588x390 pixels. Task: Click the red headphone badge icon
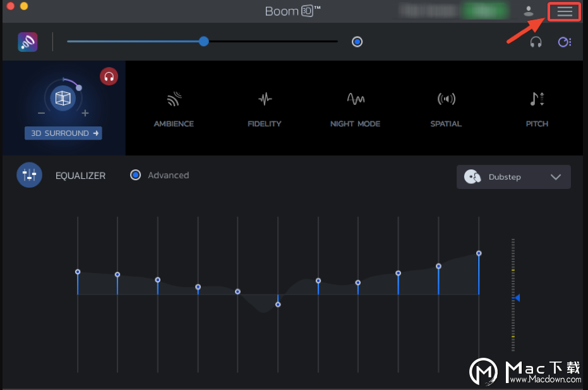point(109,76)
